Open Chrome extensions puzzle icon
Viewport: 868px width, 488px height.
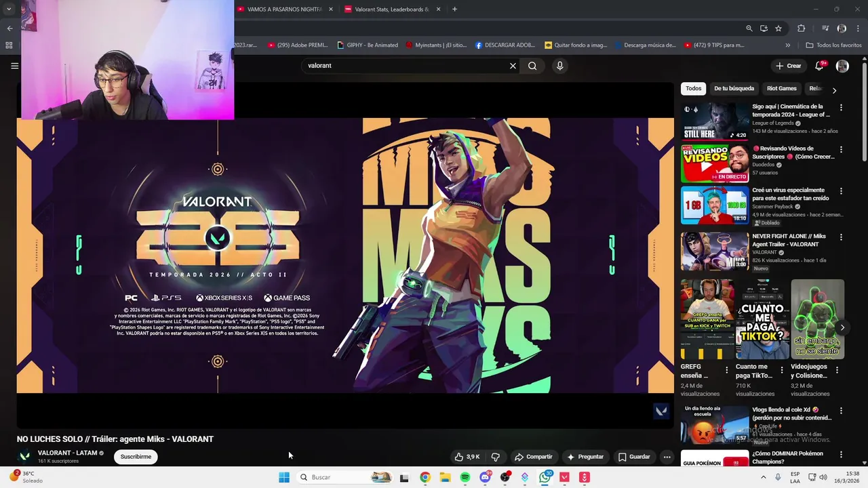pos(801,28)
